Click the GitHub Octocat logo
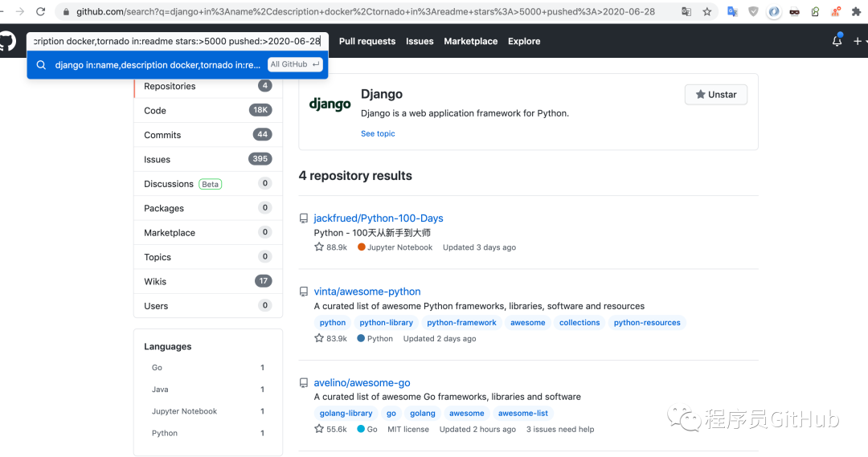The width and height of the screenshot is (868, 457). click(6, 42)
